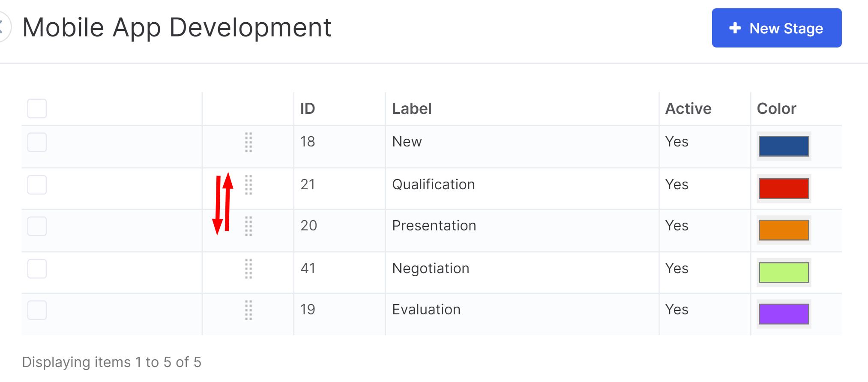Image resolution: width=868 pixels, height=382 pixels.
Task: Click the red Qualification color swatch
Action: (x=784, y=188)
